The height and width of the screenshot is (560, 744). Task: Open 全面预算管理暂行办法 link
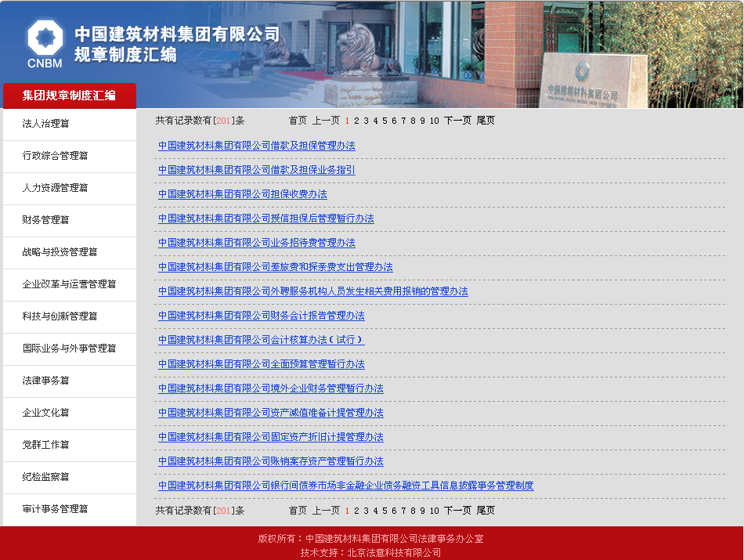262,364
